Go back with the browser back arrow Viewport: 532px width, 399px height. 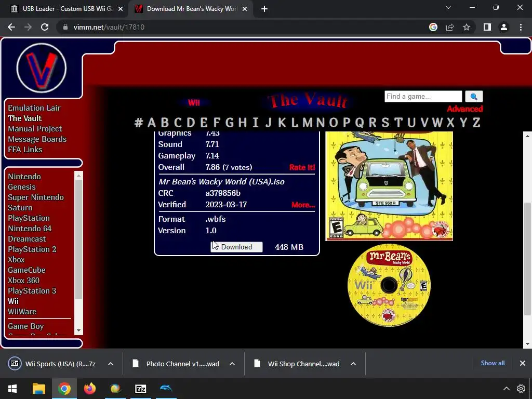11,27
